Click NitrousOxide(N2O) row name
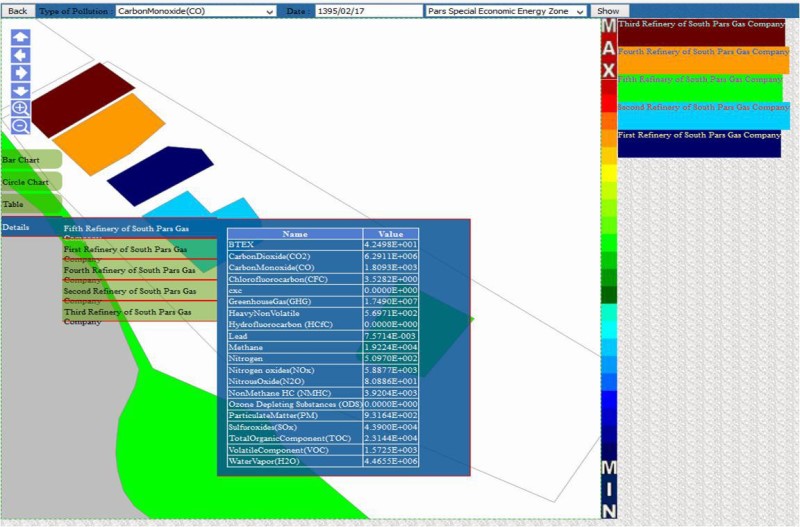The height and width of the screenshot is (527, 800). coord(266,381)
